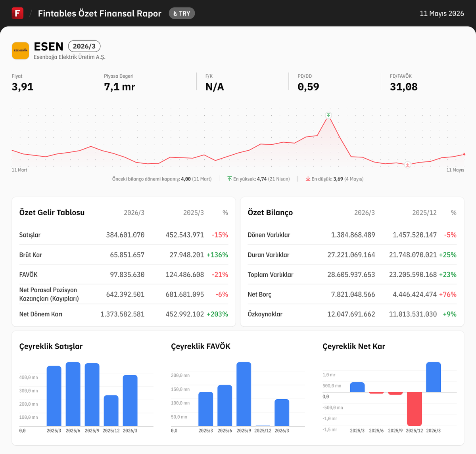Click the Çeyreklik Satışlar chart title
Image resolution: width=476 pixels, height=454 pixels.
click(x=51, y=346)
